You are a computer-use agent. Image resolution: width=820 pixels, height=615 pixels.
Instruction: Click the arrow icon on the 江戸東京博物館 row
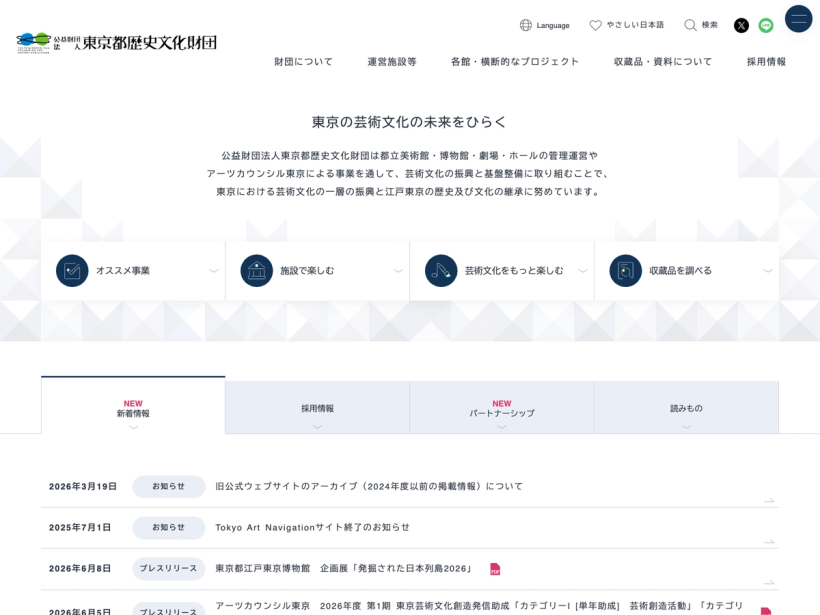tap(769, 582)
